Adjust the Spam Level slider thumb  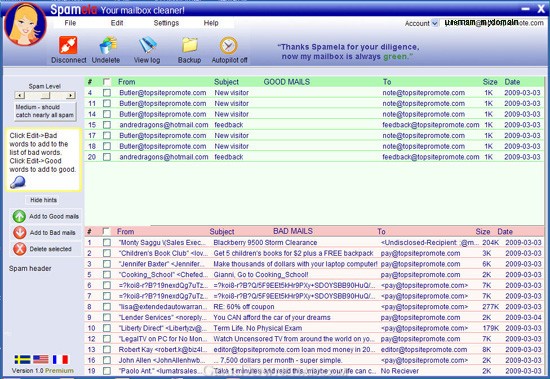pyautogui.click(x=45, y=95)
